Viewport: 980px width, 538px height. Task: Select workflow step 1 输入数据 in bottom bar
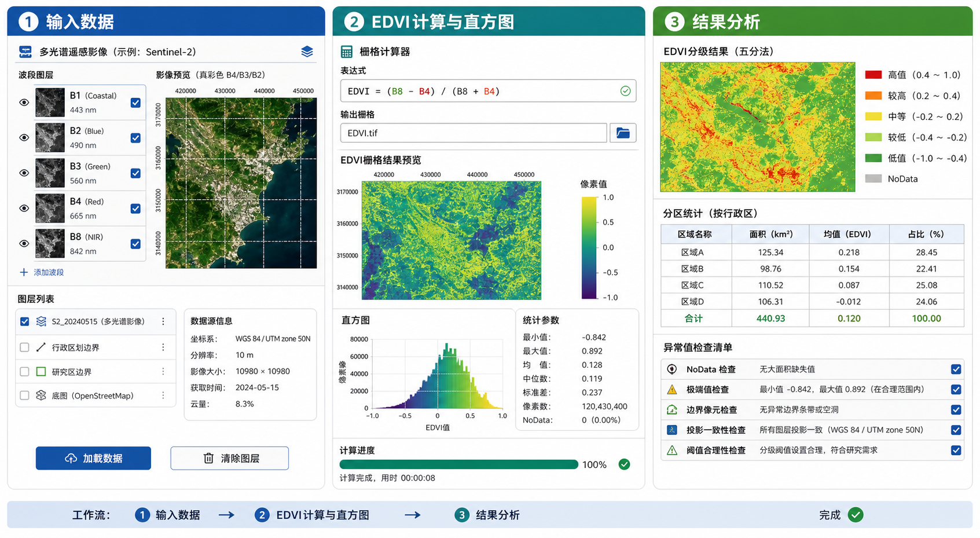[x=167, y=515]
